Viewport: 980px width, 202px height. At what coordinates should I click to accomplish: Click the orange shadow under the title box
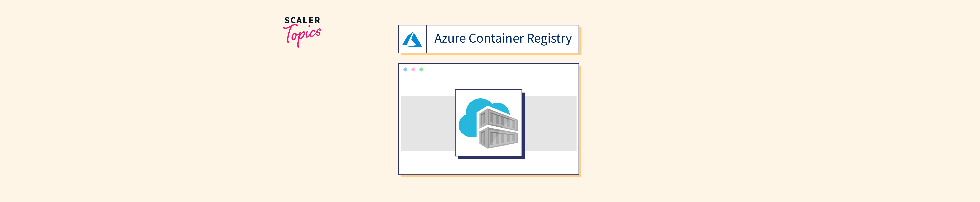tap(491, 54)
